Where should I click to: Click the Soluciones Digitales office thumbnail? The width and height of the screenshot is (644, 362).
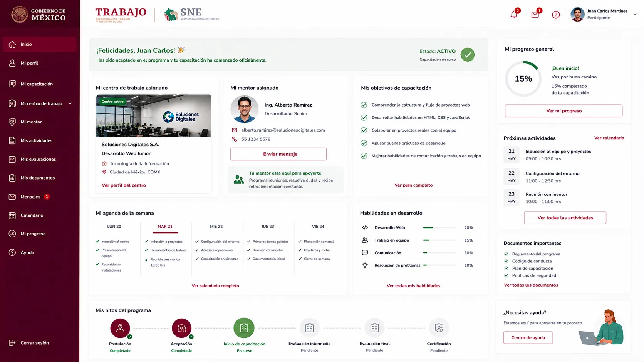[154, 116]
